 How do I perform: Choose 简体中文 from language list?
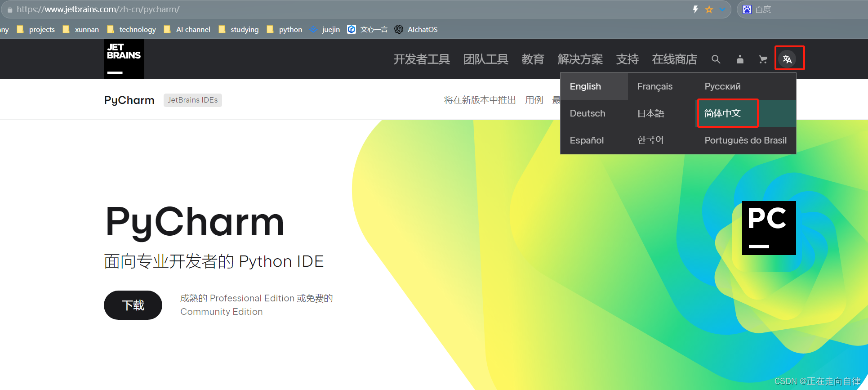pyautogui.click(x=722, y=113)
